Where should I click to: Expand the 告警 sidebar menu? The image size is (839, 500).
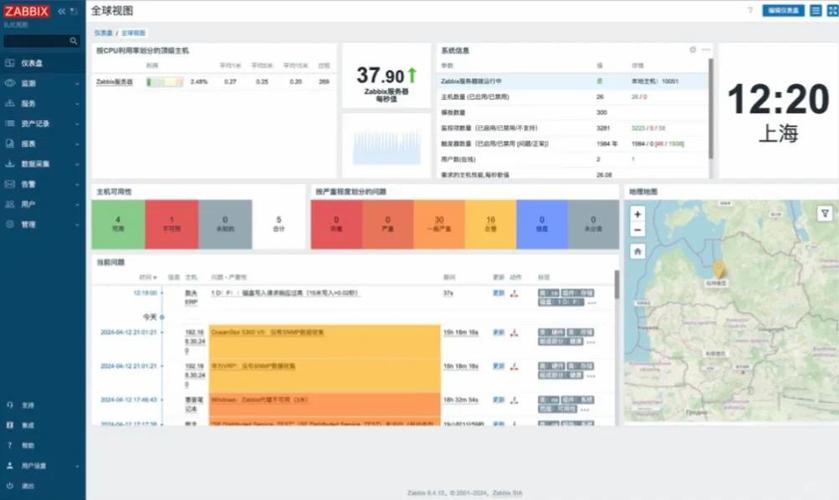coord(43,184)
